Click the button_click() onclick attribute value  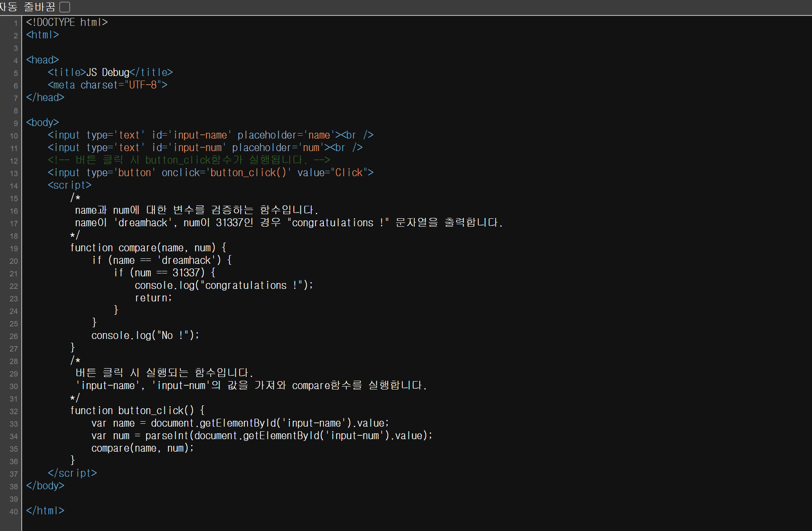pos(248,172)
